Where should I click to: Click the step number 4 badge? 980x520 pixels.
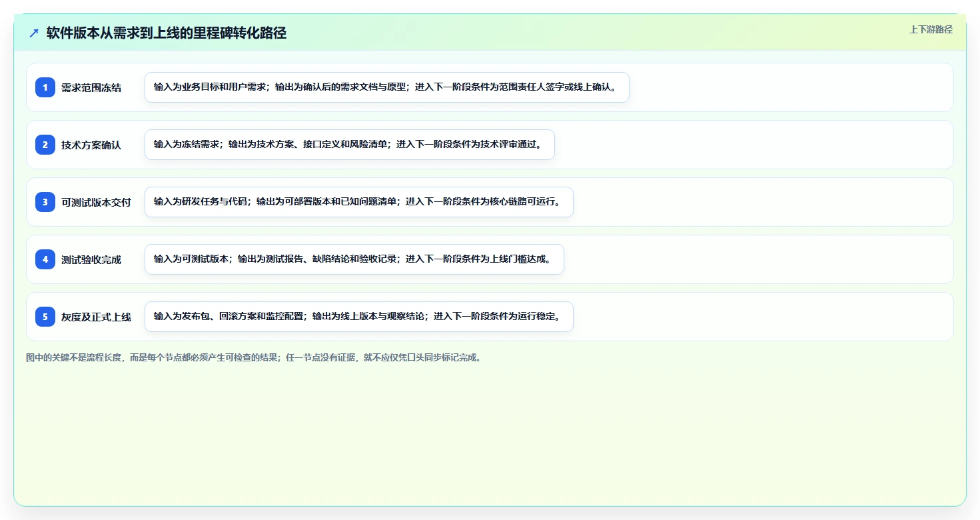tap(45, 259)
